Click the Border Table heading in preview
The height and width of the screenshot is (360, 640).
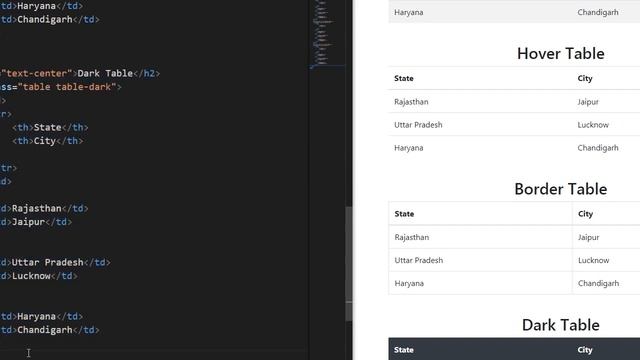pyautogui.click(x=560, y=189)
